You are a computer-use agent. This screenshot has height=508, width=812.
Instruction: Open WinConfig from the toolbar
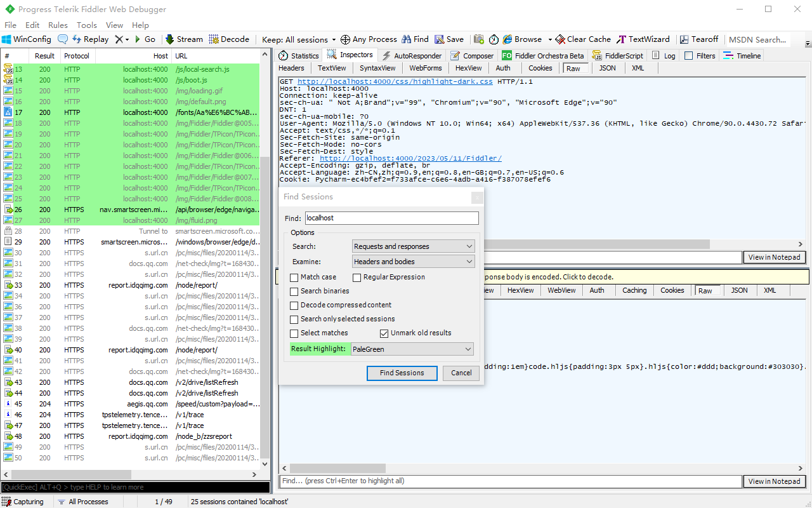pyautogui.click(x=27, y=39)
